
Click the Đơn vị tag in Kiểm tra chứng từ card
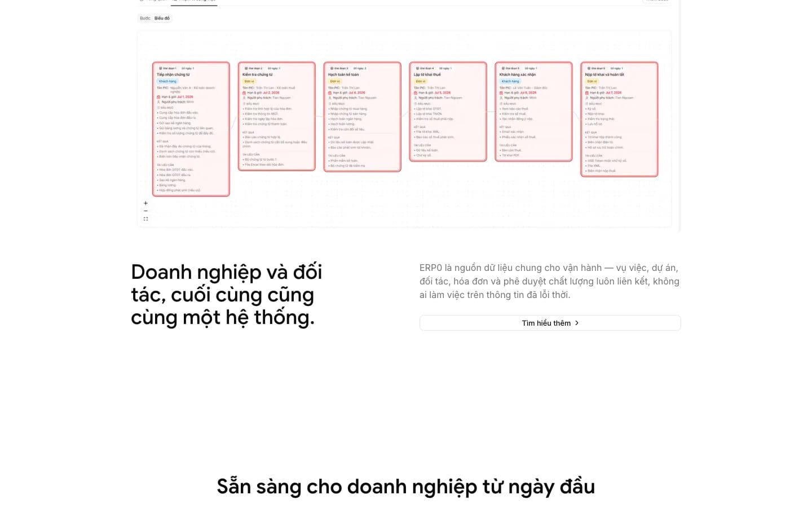(249, 81)
